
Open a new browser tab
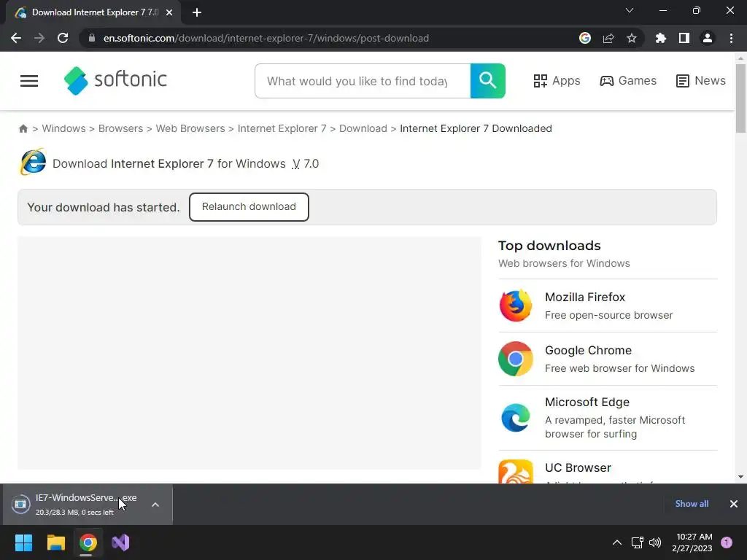(197, 12)
